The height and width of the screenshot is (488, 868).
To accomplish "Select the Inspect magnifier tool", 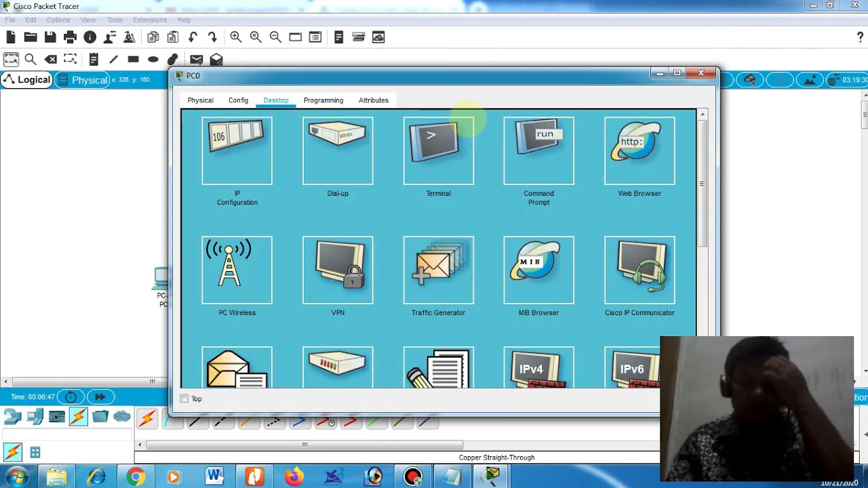I will (31, 60).
